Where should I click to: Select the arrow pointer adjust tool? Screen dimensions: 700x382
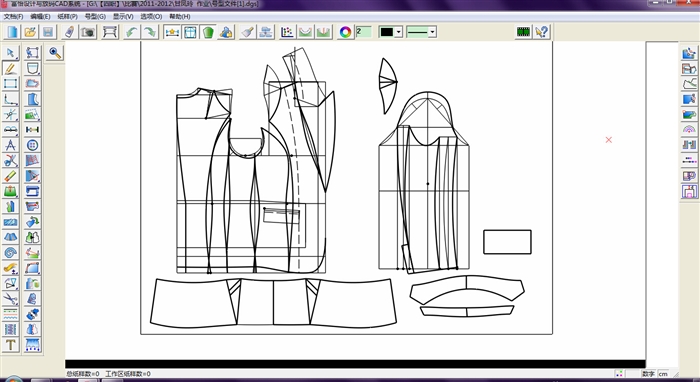(x=11, y=53)
